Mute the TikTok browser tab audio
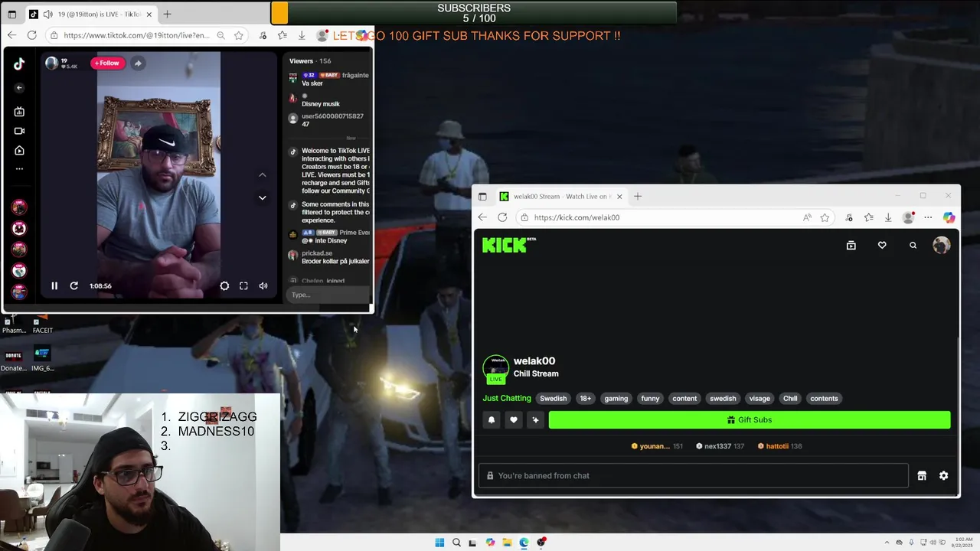 pos(48,14)
